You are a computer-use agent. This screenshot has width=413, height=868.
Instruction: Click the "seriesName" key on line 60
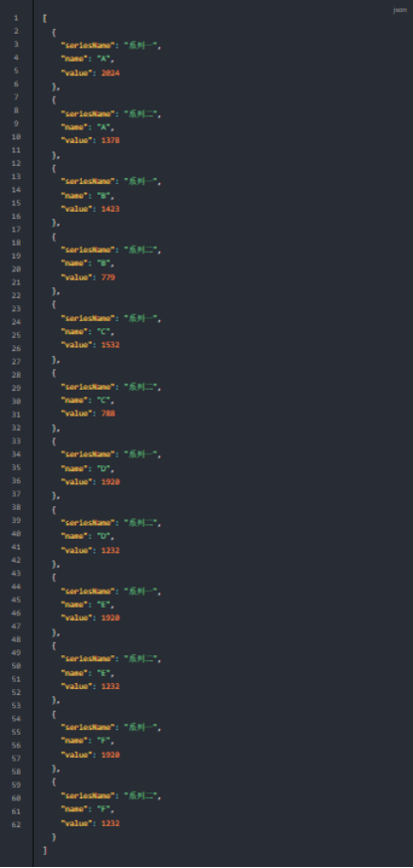pos(87,795)
